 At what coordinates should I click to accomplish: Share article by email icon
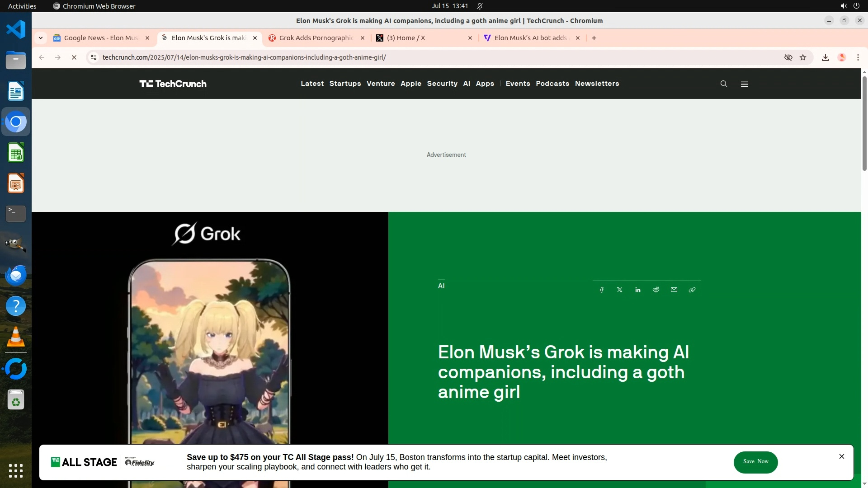tap(674, 290)
